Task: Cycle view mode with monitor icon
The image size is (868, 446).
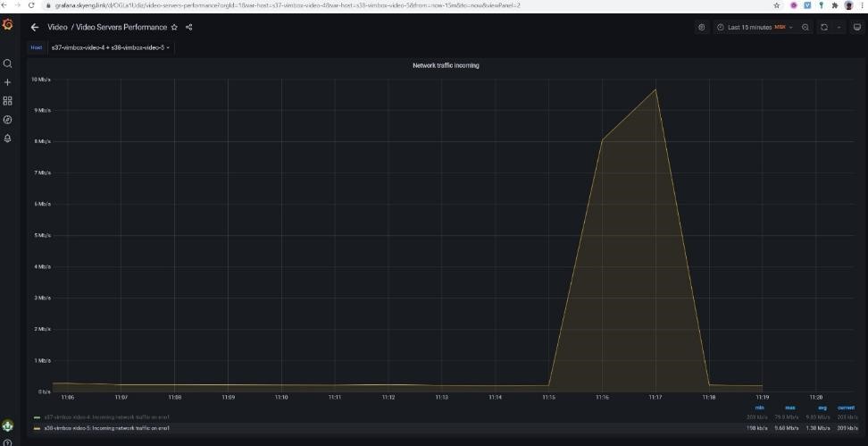Action: tap(857, 27)
